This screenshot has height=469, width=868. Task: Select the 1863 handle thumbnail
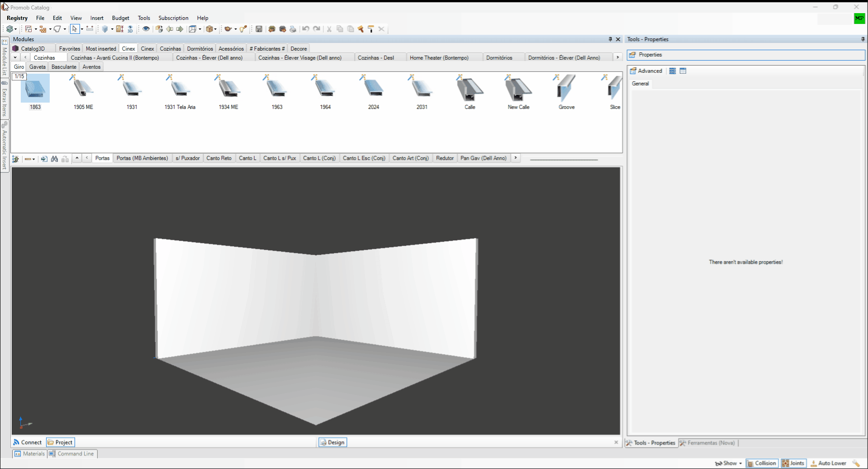[x=35, y=93]
